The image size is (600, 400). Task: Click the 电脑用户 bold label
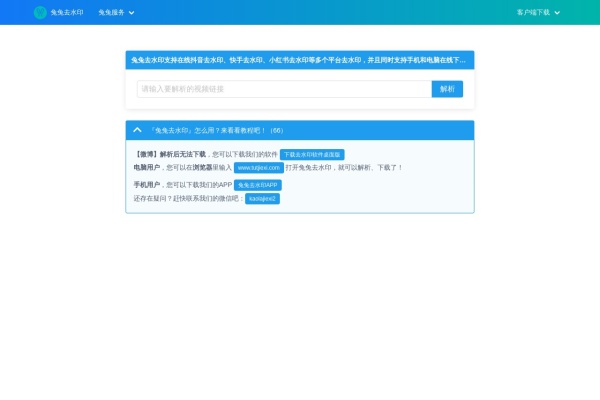tap(147, 168)
